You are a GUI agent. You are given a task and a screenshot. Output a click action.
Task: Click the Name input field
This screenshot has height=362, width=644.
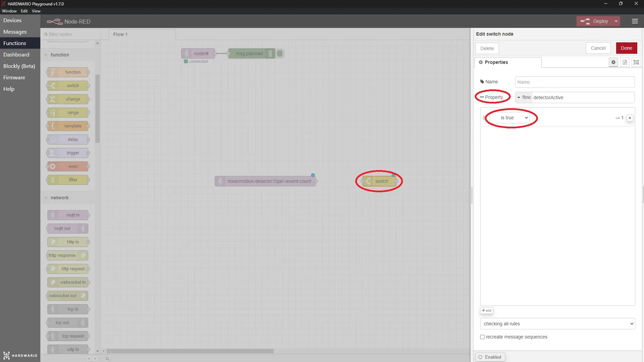(x=574, y=82)
